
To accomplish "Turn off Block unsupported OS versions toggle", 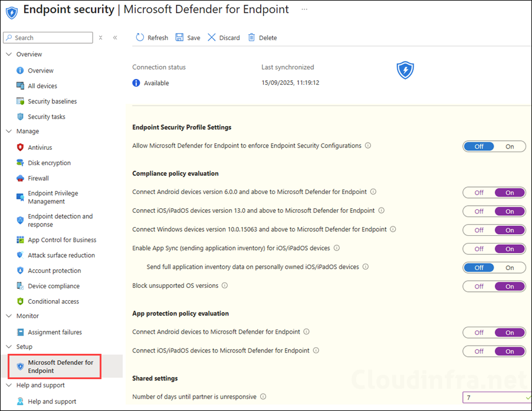I will [479, 287].
